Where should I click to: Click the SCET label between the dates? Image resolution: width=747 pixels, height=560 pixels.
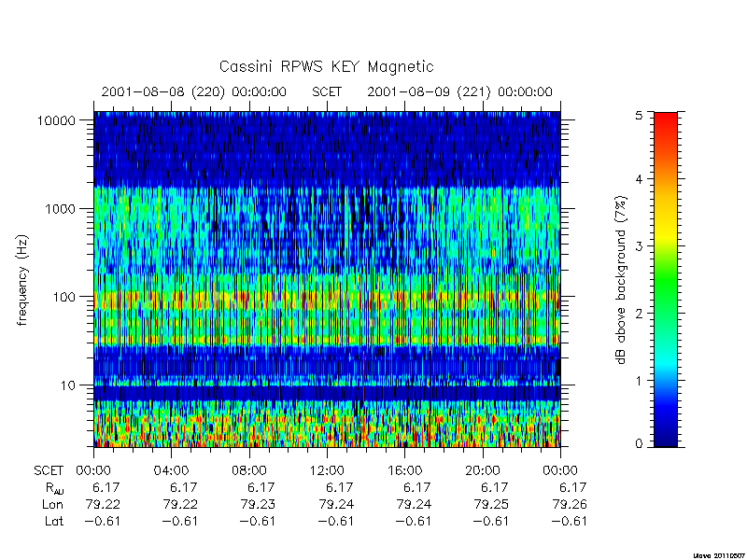coord(327,91)
